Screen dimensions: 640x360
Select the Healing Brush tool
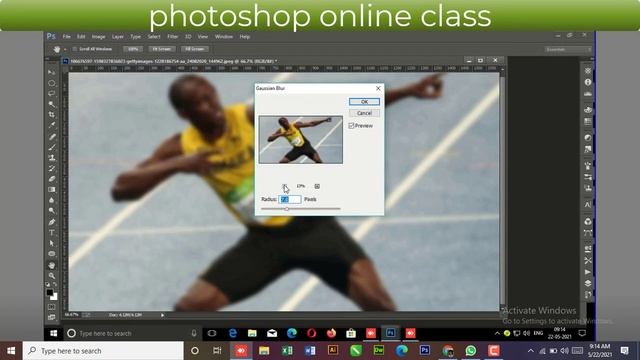click(51, 137)
